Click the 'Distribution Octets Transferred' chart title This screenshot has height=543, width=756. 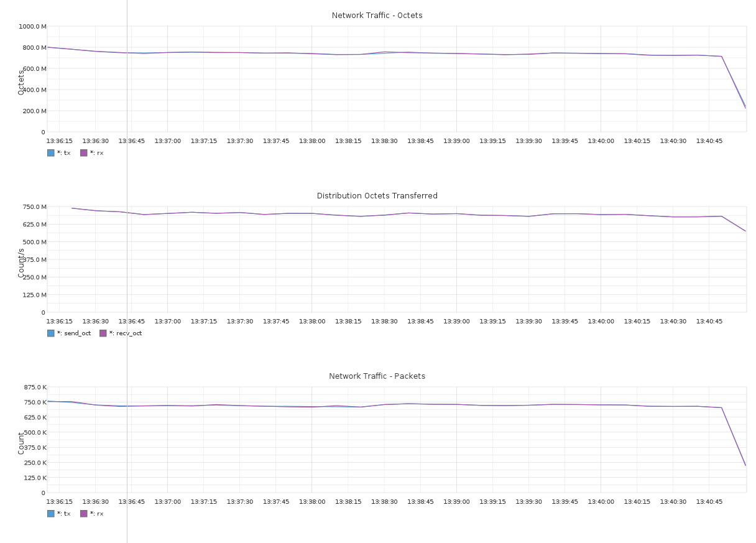pyautogui.click(x=377, y=196)
